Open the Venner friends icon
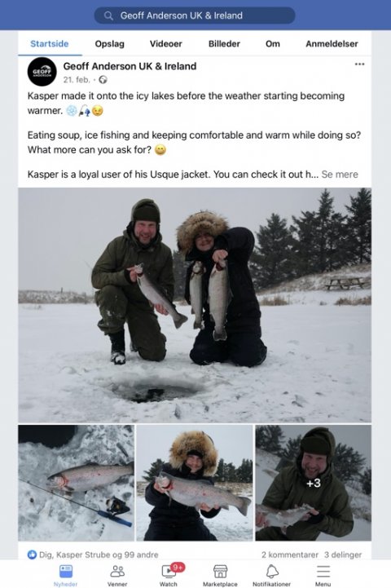Image resolution: width=391 pixels, height=588 pixels. pyautogui.click(x=117, y=572)
